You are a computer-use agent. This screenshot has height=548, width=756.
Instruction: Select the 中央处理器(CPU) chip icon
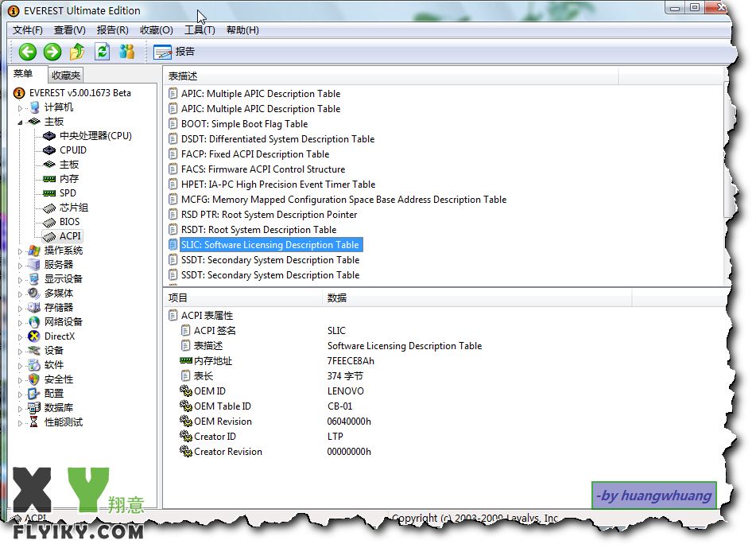click(49, 136)
